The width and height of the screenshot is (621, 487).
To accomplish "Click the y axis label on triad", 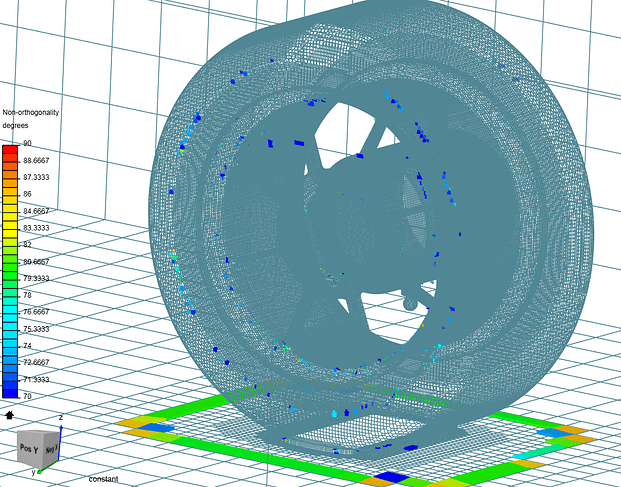I will (34, 472).
